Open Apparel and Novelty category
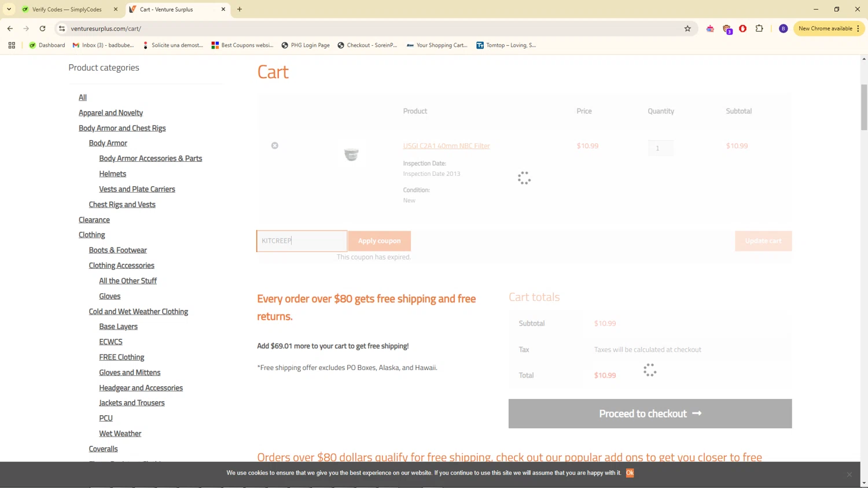 click(111, 113)
